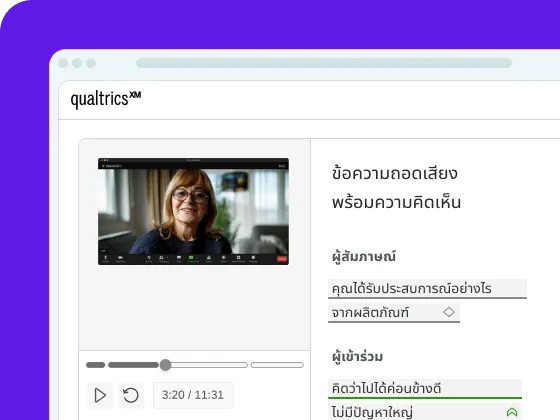This screenshot has height=420, width=560.
Task: Click the microphone mute icon in video toolbar
Action: (x=106, y=258)
